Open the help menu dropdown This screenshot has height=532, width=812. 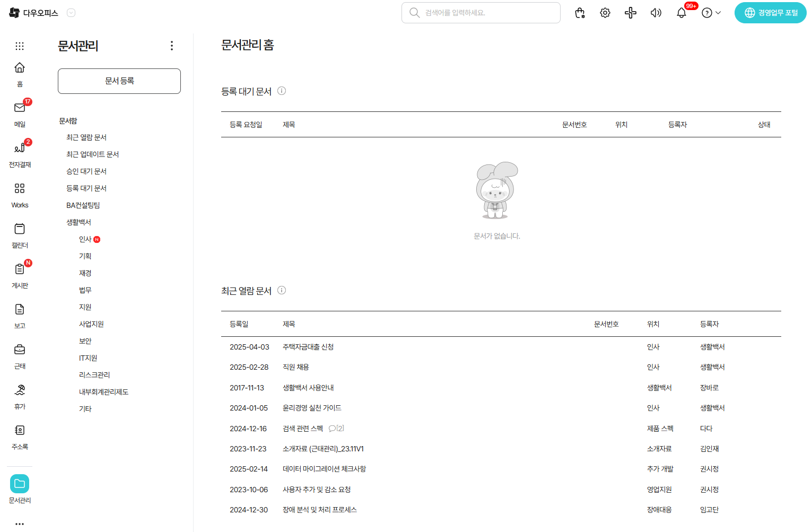[711, 13]
